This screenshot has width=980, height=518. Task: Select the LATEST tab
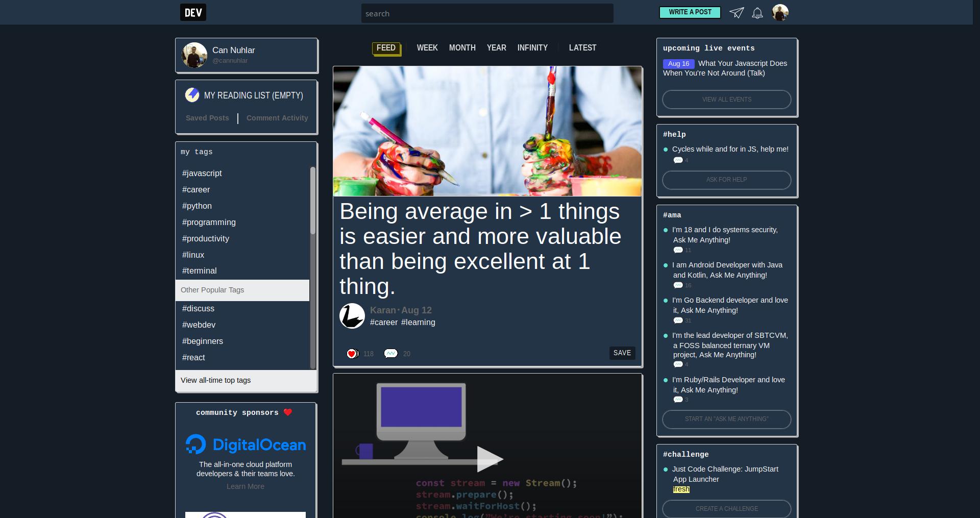[x=582, y=47]
